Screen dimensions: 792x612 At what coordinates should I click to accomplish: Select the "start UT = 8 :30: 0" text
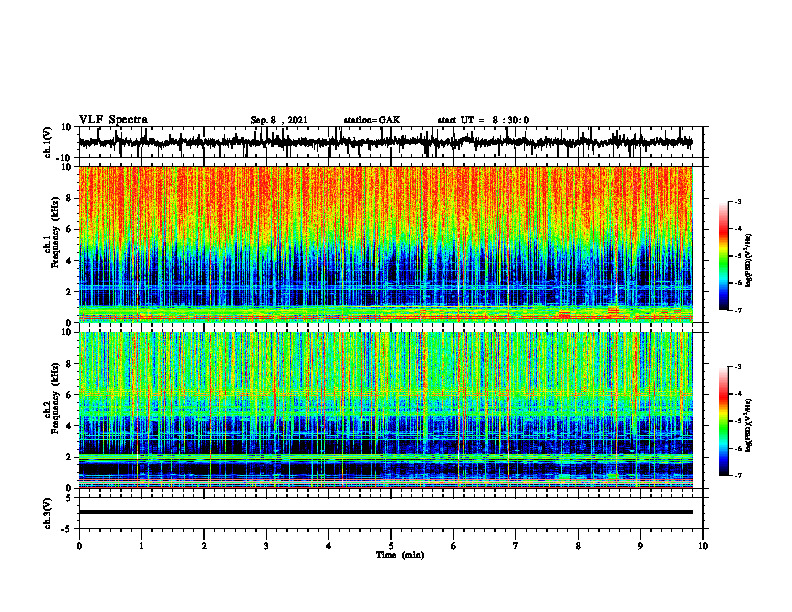(483, 120)
